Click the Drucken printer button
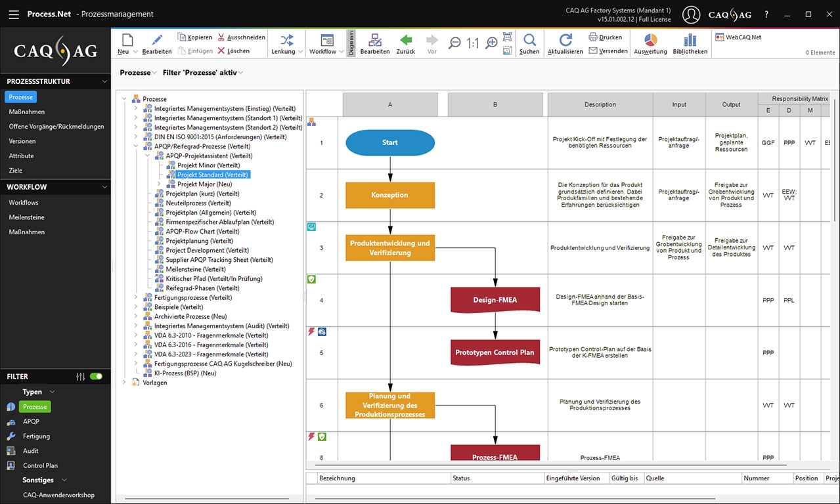840x504 pixels. coord(606,37)
